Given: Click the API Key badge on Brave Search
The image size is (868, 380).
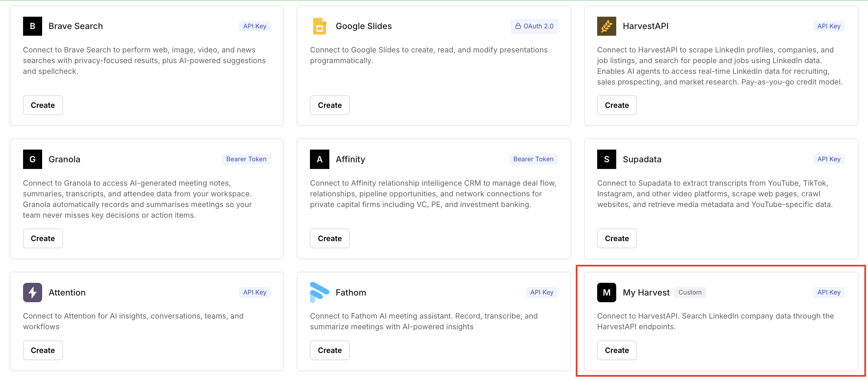Looking at the screenshot, I should 255,26.
